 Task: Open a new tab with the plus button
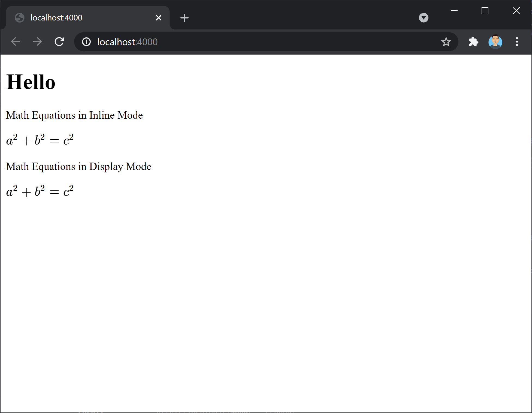[x=185, y=17]
